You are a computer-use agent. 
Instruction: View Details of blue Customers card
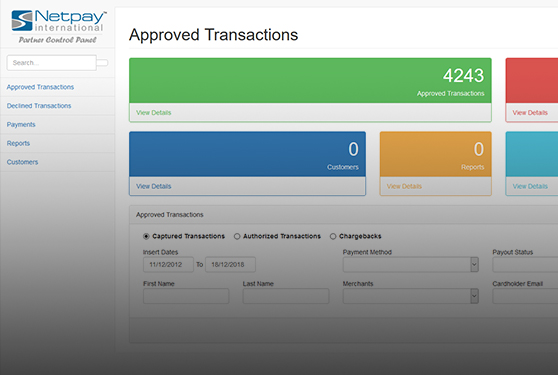tap(153, 186)
